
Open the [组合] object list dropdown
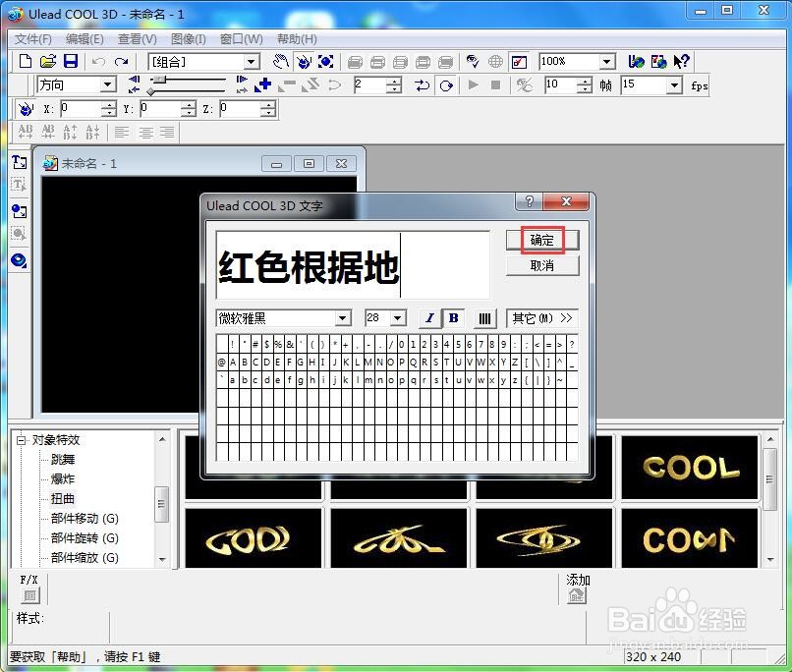coord(251,62)
